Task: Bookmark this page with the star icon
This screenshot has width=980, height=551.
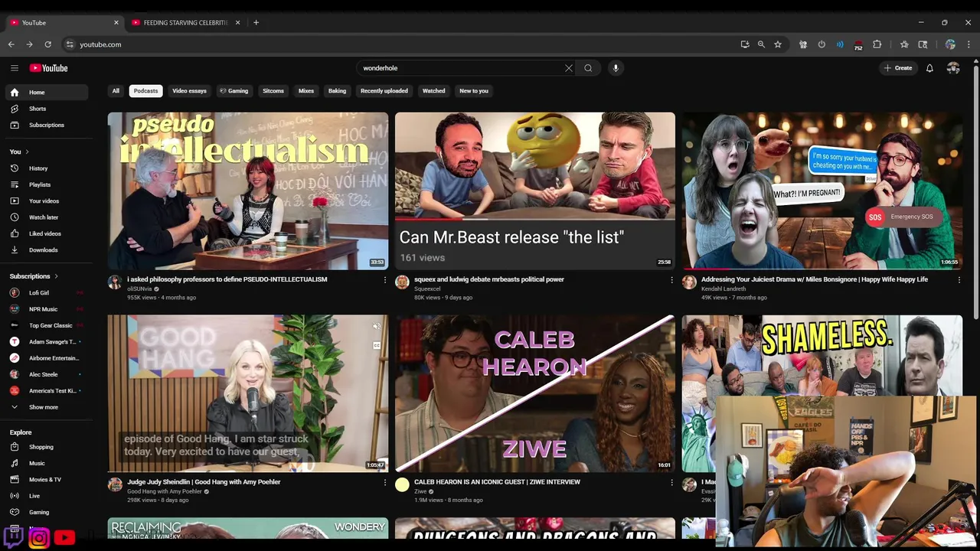Action: (x=778, y=44)
